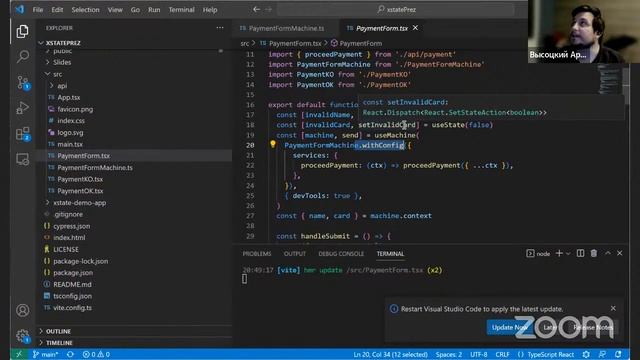Go back with the navigation arrow

point(256,9)
